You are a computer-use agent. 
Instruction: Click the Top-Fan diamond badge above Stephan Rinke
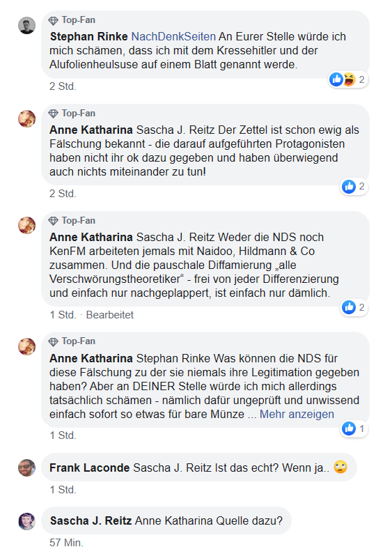point(53,21)
